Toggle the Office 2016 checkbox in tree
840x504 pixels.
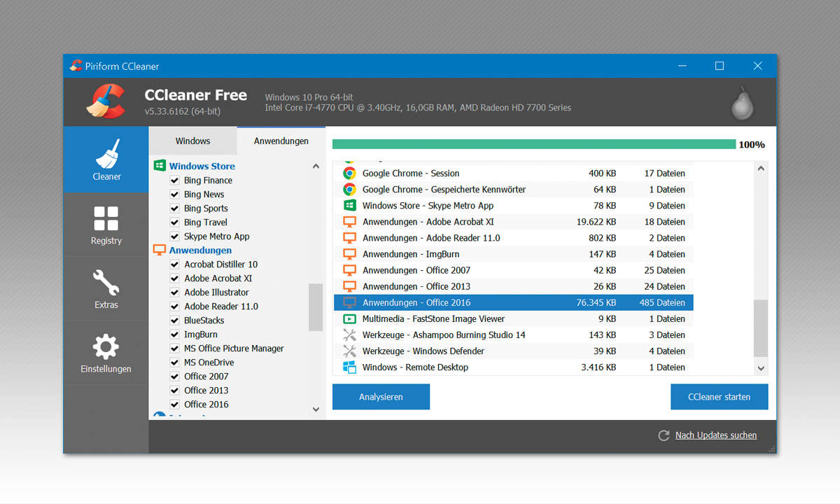click(x=175, y=404)
